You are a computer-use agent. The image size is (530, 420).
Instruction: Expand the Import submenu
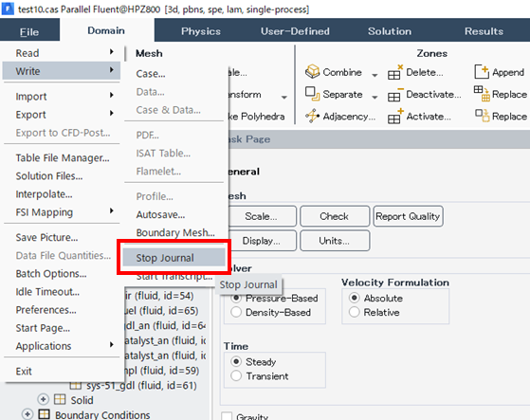112,95
